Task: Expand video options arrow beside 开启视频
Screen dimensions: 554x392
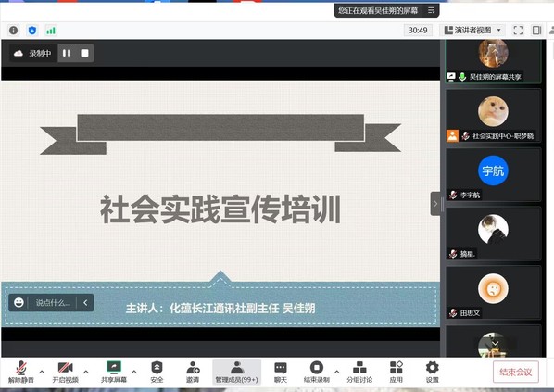Action: click(86, 372)
